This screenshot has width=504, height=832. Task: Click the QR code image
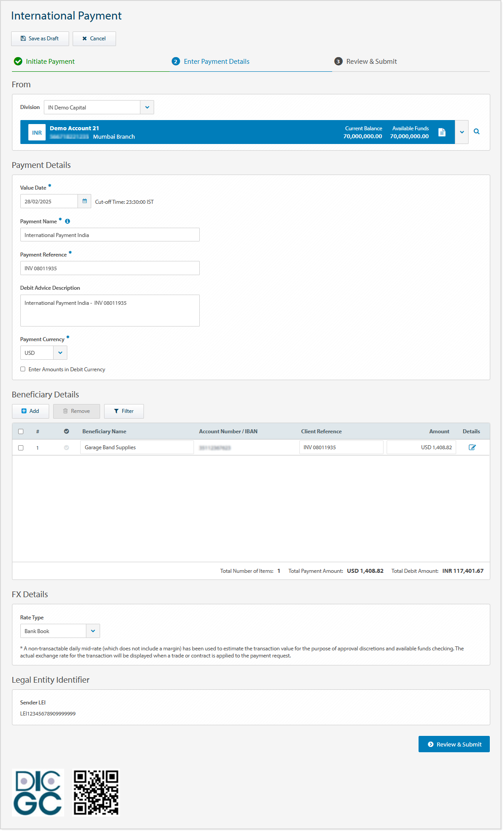click(x=96, y=792)
